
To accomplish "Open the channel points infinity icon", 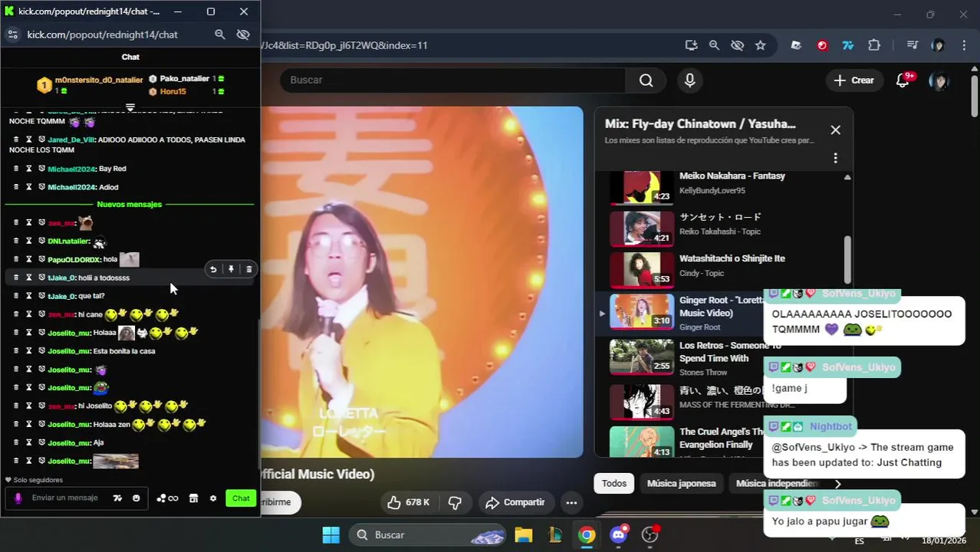I will pos(167,498).
